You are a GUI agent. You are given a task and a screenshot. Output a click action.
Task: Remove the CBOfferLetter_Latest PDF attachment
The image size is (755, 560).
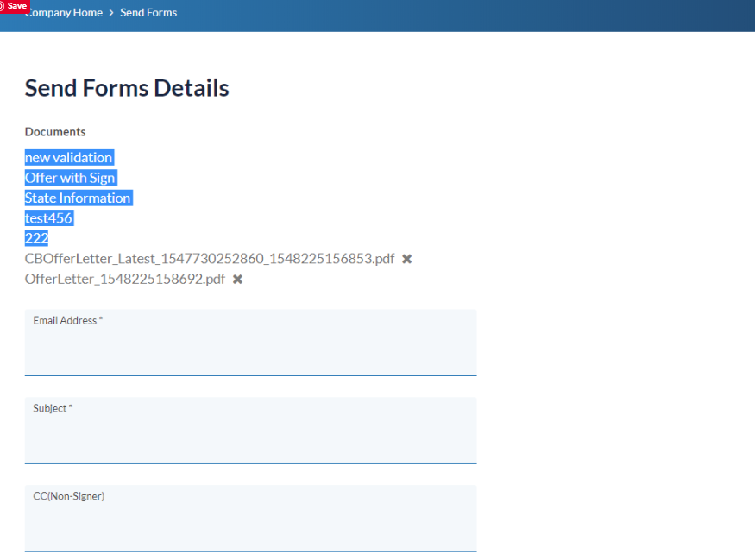click(406, 259)
